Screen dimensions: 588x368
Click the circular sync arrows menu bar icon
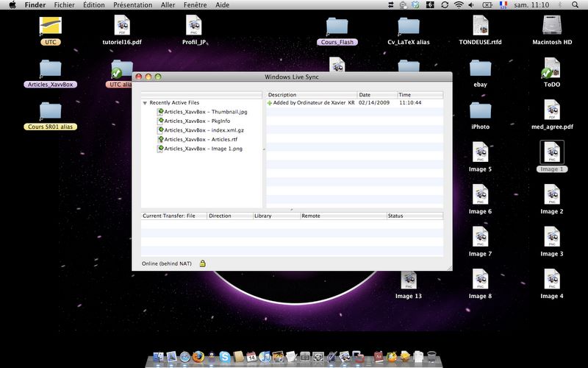pos(445,5)
